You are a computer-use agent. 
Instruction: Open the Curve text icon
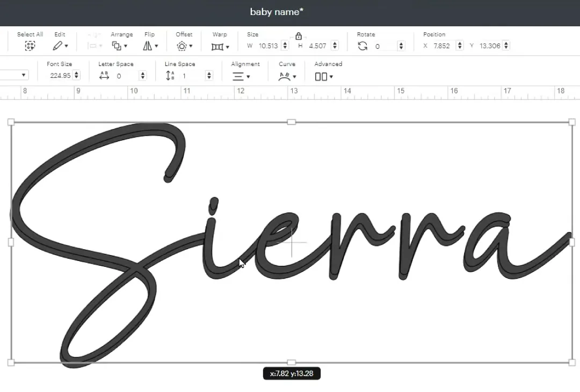pos(284,77)
